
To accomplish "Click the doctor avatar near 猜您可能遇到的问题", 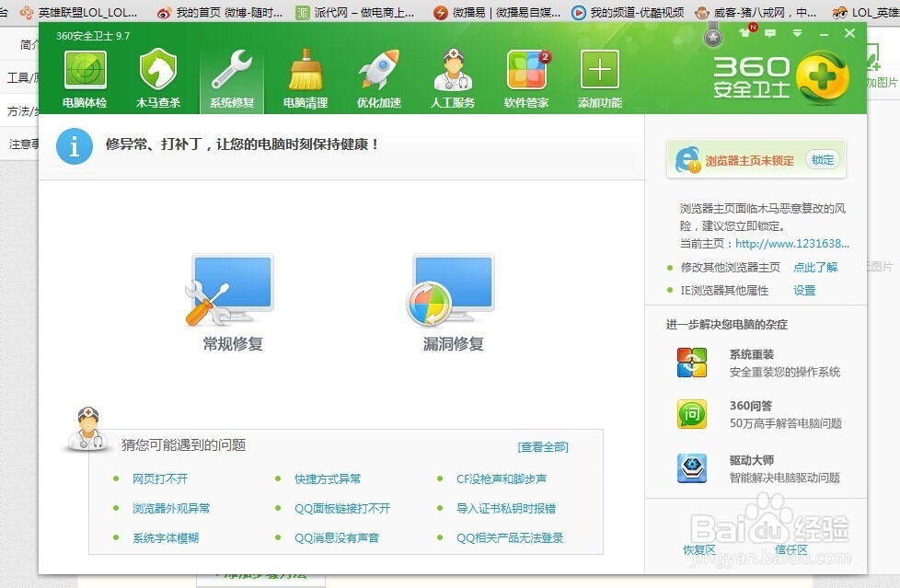I will pos(87,429).
